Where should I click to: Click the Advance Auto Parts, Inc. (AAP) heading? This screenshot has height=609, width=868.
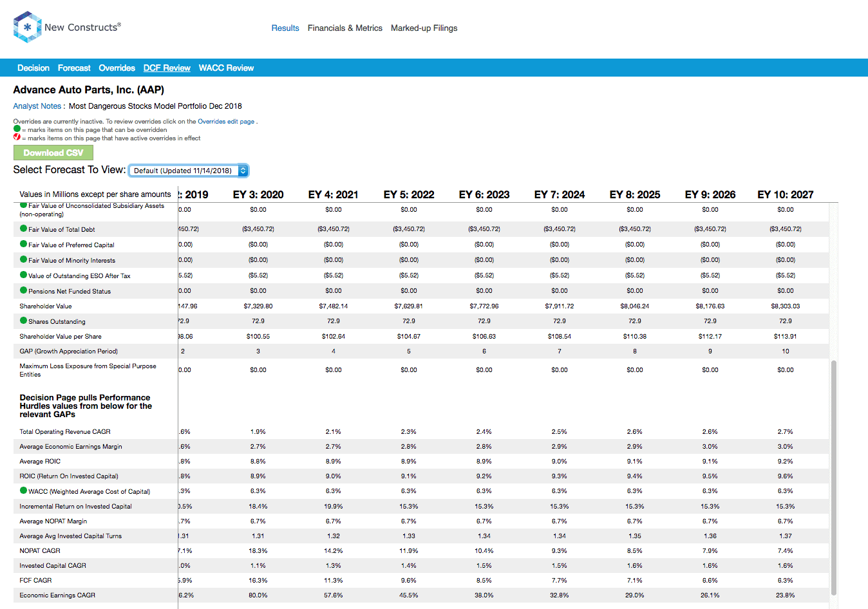coord(89,89)
